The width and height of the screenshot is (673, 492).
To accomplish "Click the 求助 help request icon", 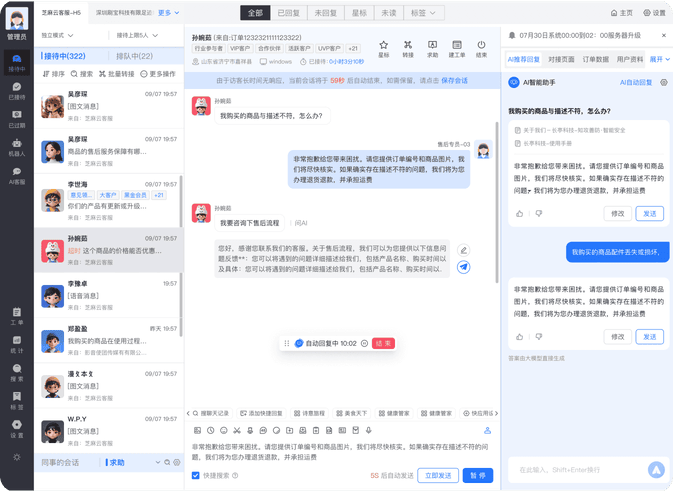I will (x=432, y=47).
